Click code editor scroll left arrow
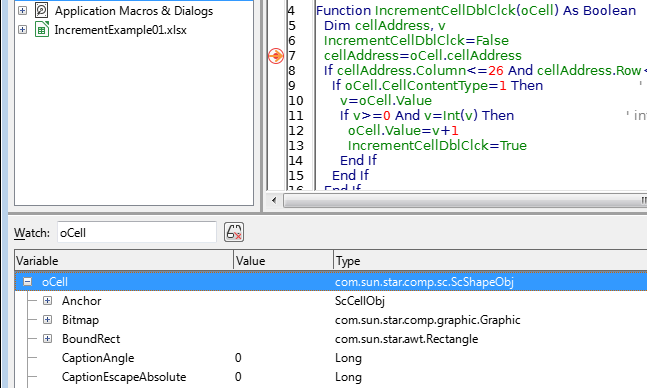Image resolution: width=647 pixels, height=388 pixels. pos(274,201)
